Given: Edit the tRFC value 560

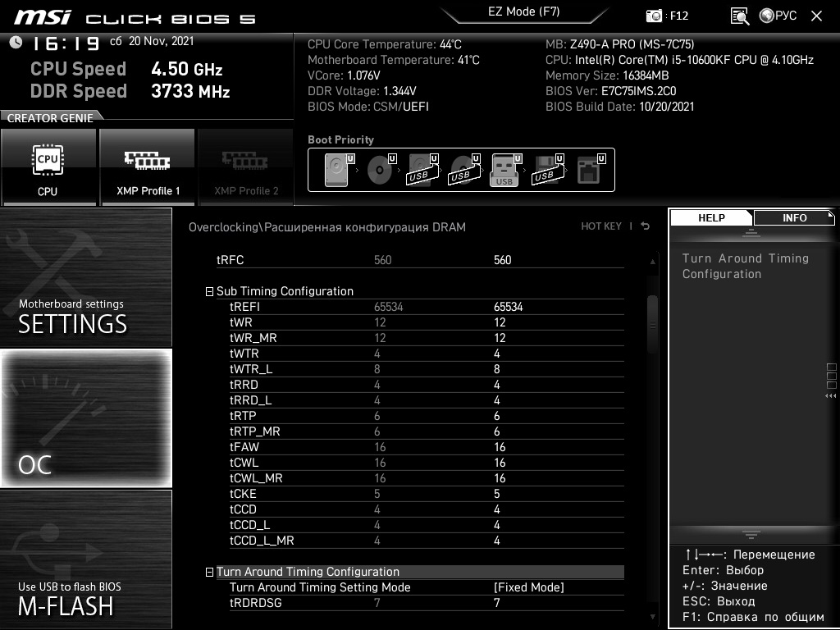Looking at the screenshot, I should pos(503,260).
